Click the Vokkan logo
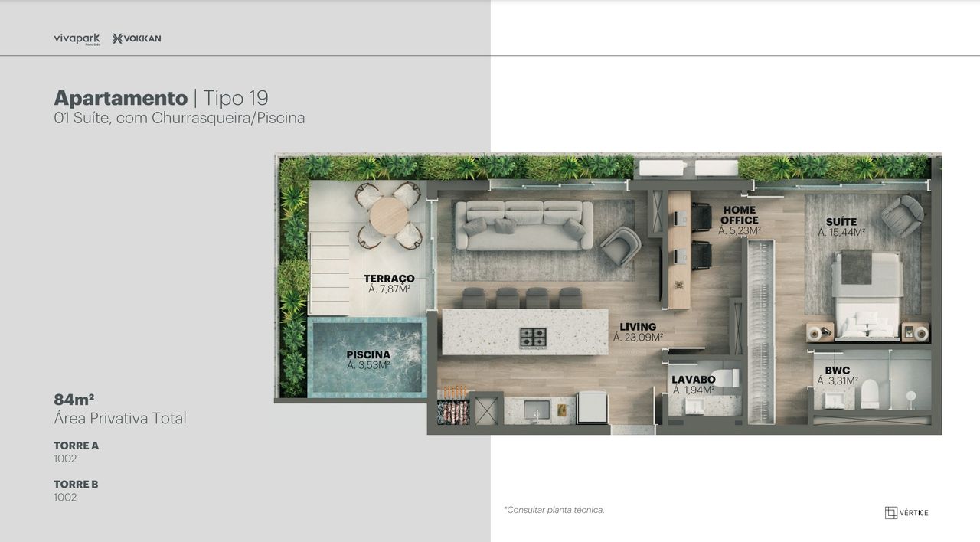980x542 pixels. pos(137,38)
